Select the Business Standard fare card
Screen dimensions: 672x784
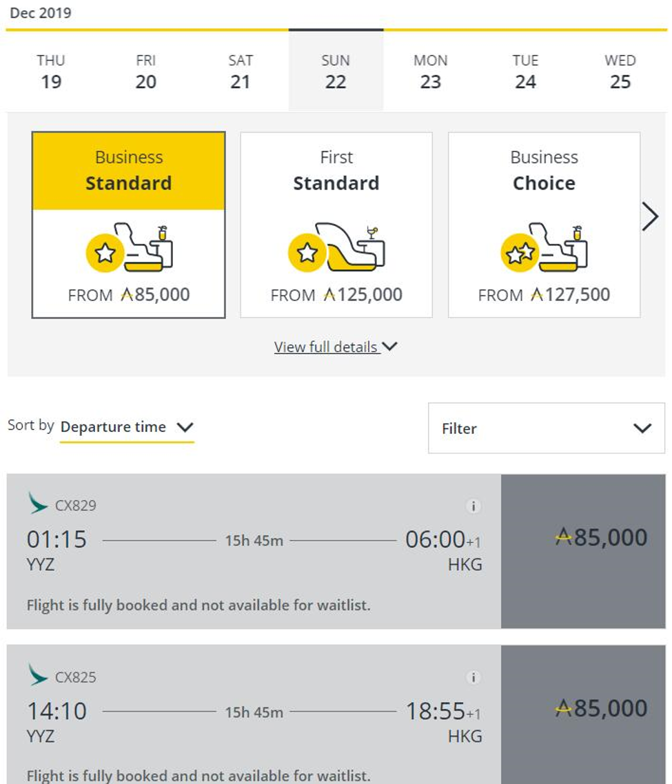[x=129, y=225]
